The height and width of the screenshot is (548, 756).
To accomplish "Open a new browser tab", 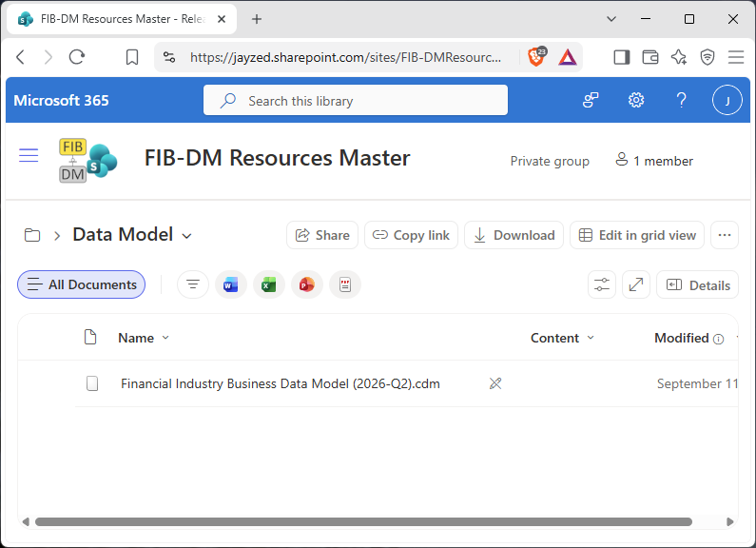I will [x=257, y=19].
